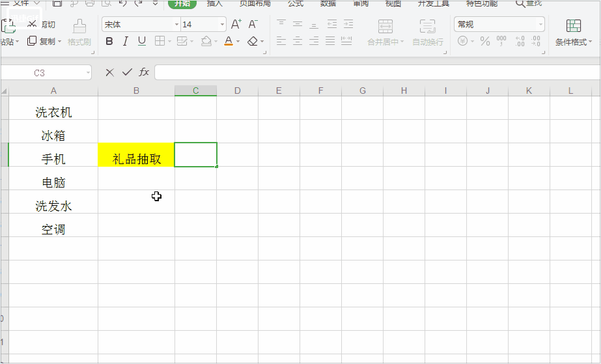
Task: Click the Find (查找) search button
Action: pyautogui.click(x=529, y=3)
